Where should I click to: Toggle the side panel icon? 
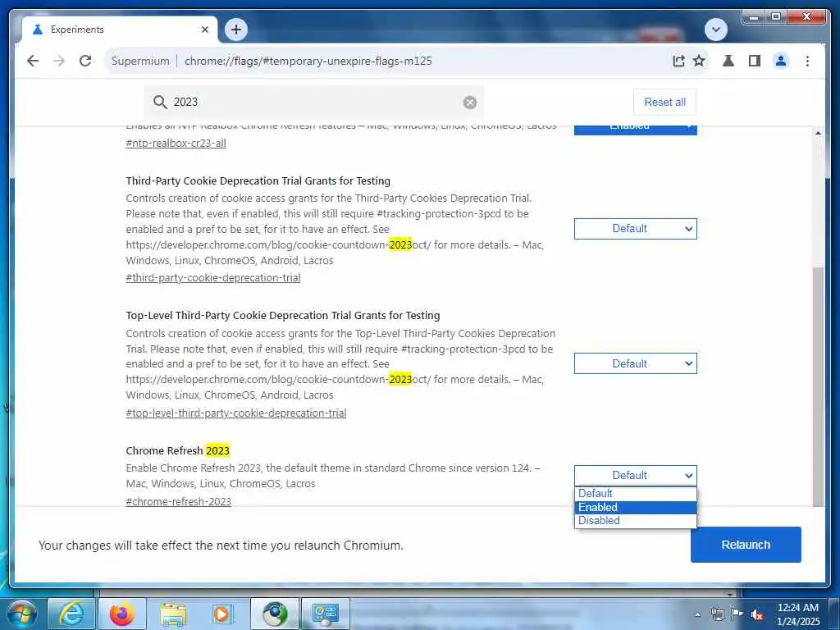(755, 61)
